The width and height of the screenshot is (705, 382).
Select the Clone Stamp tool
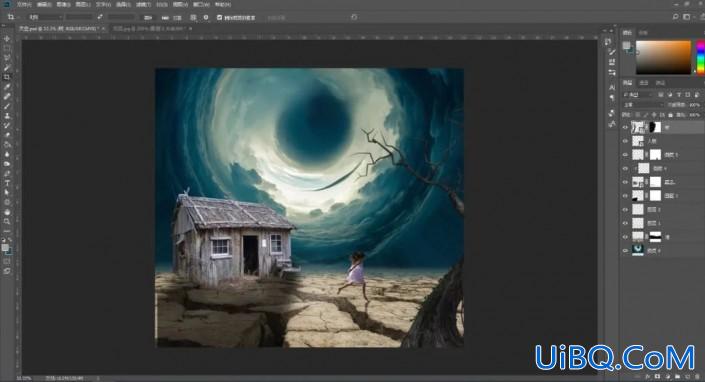point(7,115)
